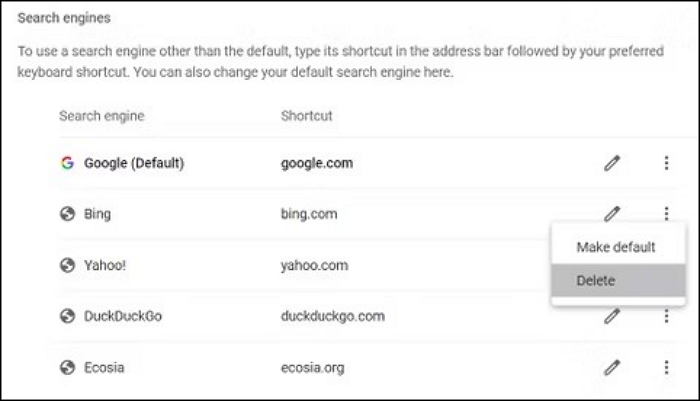Click the globe icon beside DuckDuckGo
This screenshot has height=401, width=700.
pos(68,316)
